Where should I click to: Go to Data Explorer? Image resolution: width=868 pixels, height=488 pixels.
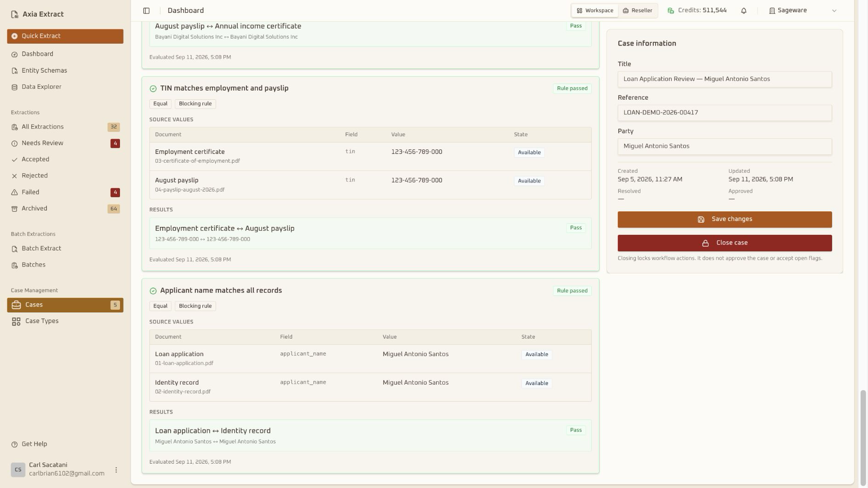pos(65,87)
